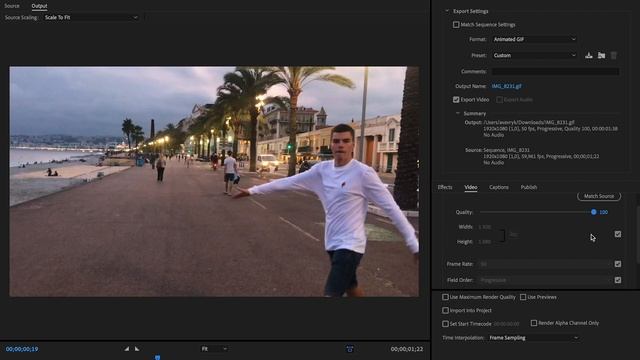Click the playhead marker on timeline
Screen dimensions: 640x360
tap(158, 358)
